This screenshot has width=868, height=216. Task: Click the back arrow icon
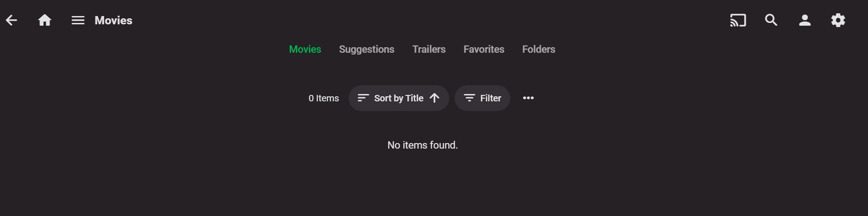(11, 20)
